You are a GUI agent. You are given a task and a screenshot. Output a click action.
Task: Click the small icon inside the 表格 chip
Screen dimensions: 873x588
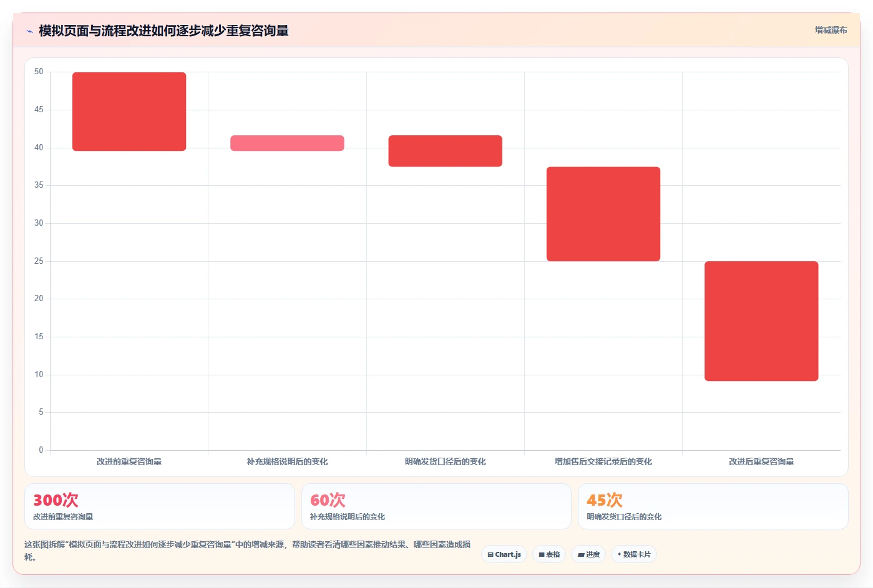pos(542,554)
